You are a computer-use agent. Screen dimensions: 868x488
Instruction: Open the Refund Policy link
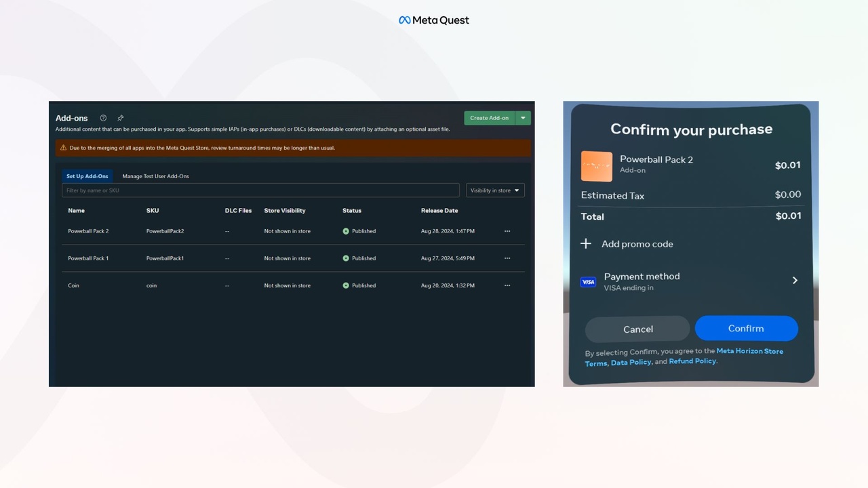click(x=692, y=361)
